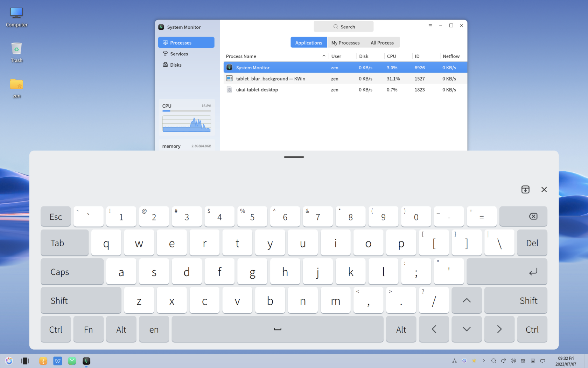The height and width of the screenshot is (368, 588).
Task: Select the tablet_blur_background — KWin process row
Action: click(345, 79)
